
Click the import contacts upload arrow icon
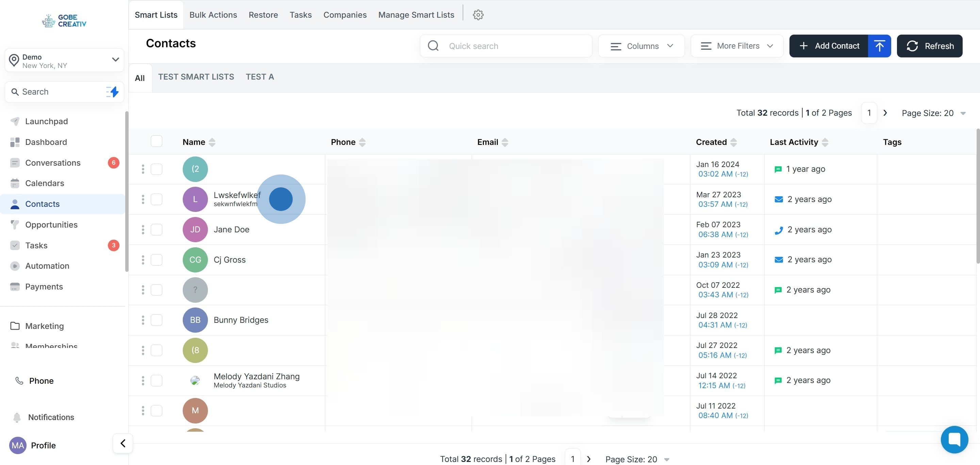[879, 46]
